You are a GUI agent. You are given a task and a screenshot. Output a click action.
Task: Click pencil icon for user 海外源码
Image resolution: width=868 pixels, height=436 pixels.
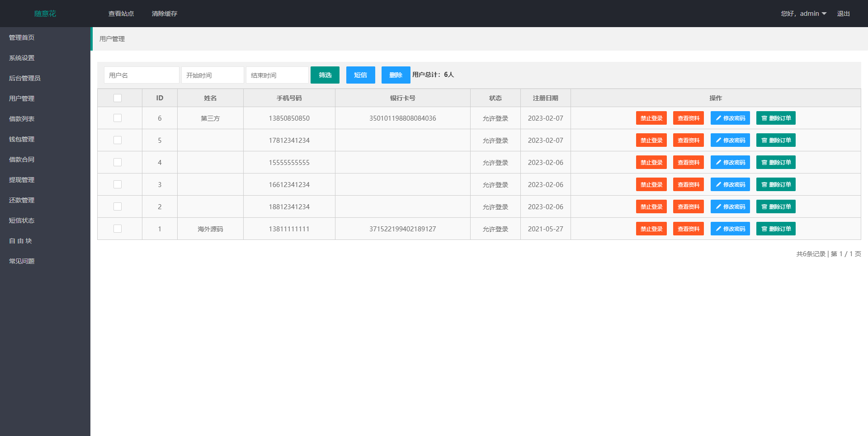coord(718,229)
